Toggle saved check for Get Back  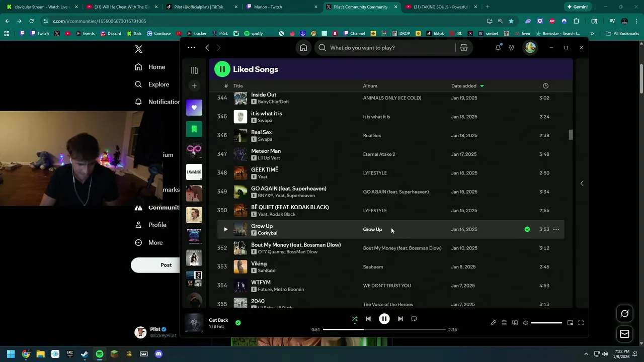pyautogui.click(x=238, y=323)
